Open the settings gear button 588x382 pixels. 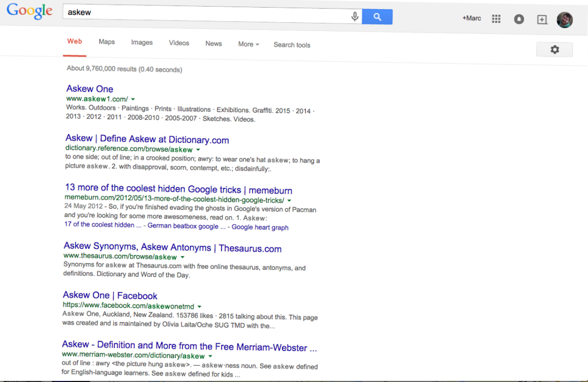[x=554, y=50]
